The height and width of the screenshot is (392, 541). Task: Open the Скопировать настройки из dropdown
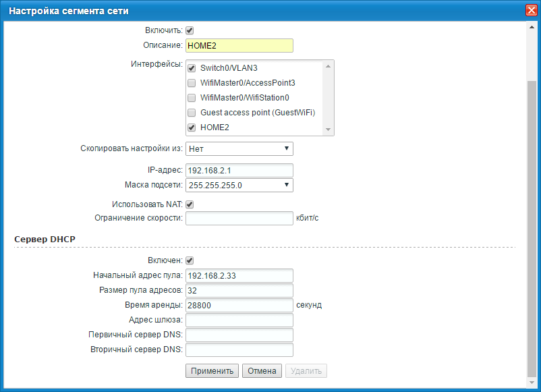[x=239, y=148]
